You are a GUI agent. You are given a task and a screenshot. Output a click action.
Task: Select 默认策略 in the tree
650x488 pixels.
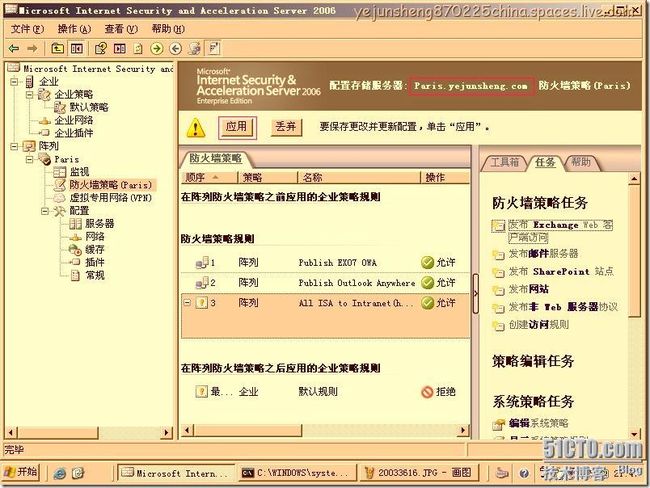(x=89, y=107)
